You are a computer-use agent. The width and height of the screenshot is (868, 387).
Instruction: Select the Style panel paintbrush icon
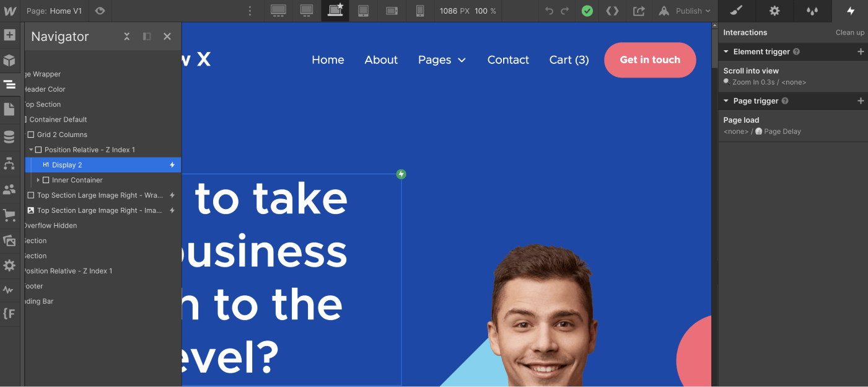(x=737, y=11)
